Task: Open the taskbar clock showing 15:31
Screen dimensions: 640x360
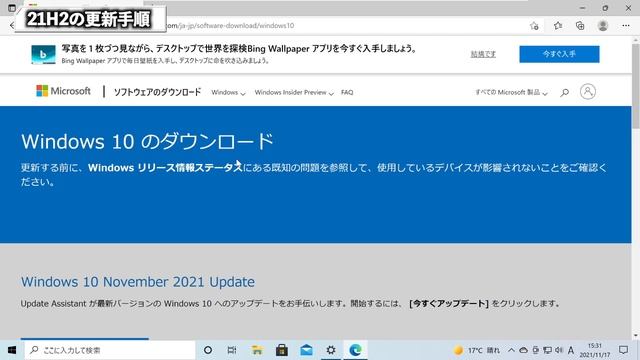Action: tap(595, 350)
